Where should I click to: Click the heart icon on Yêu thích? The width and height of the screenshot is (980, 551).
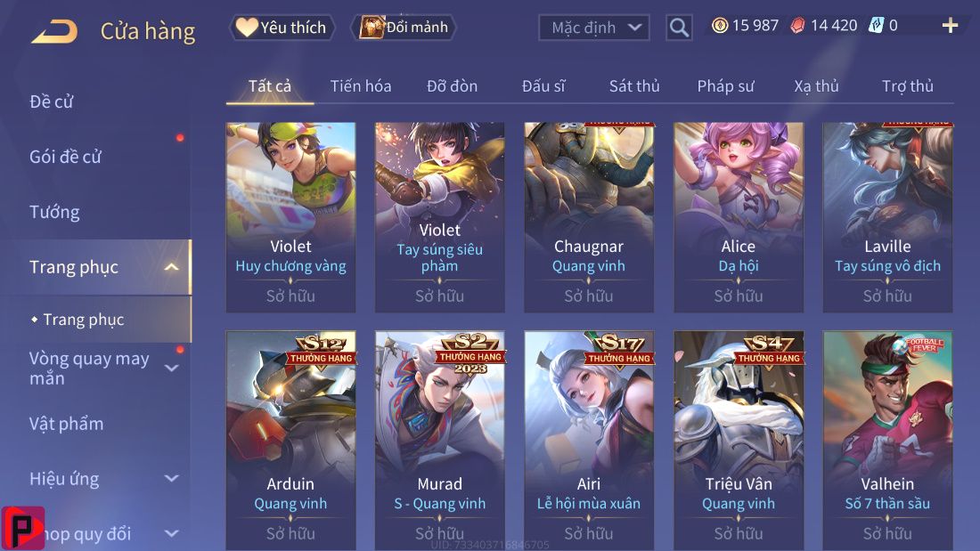click(247, 27)
